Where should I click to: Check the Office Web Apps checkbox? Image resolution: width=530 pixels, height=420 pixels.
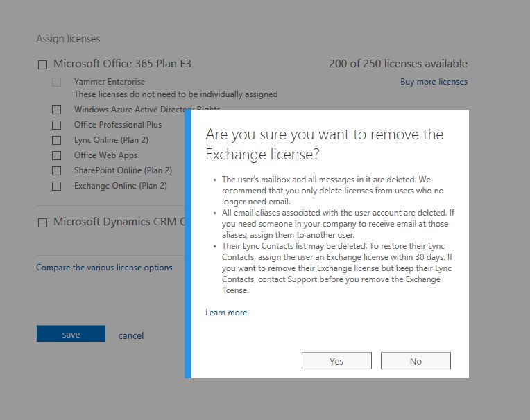click(x=57, y=155)
